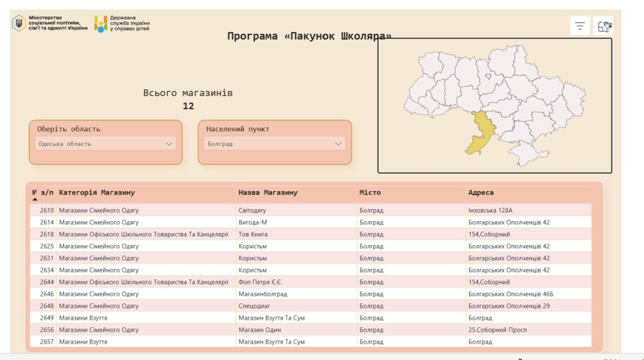
Task: Sort by Категорія Магазину column header
Action: coord(97,192)
